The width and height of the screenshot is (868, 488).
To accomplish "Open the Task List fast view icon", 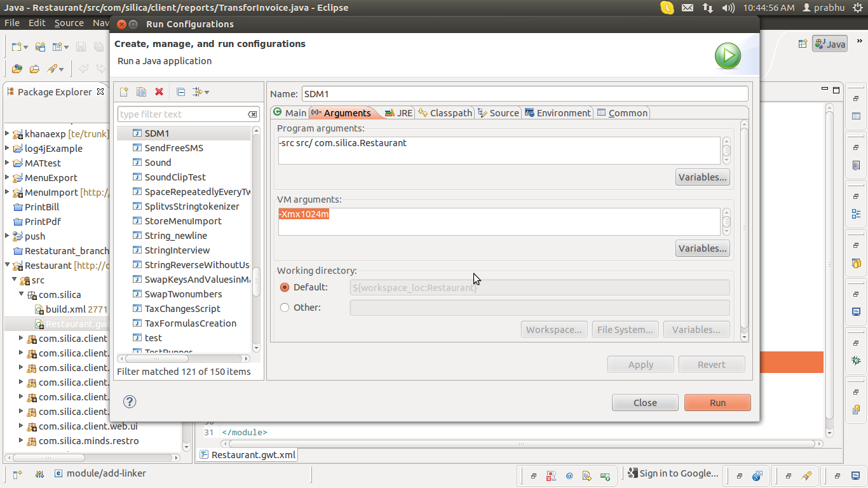I will click(857, 166).
